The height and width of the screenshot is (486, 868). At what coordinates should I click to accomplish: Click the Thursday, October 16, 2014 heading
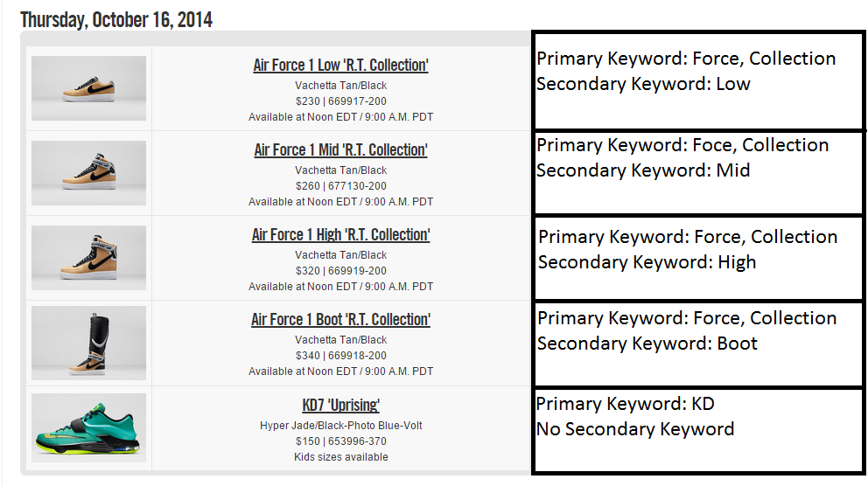point(116,19)
